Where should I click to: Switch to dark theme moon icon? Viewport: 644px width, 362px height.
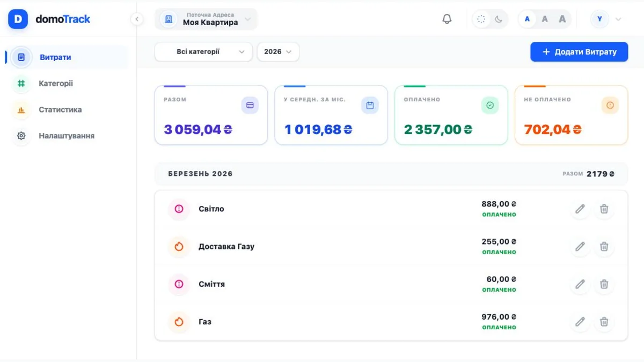click(x=499, y=19)
